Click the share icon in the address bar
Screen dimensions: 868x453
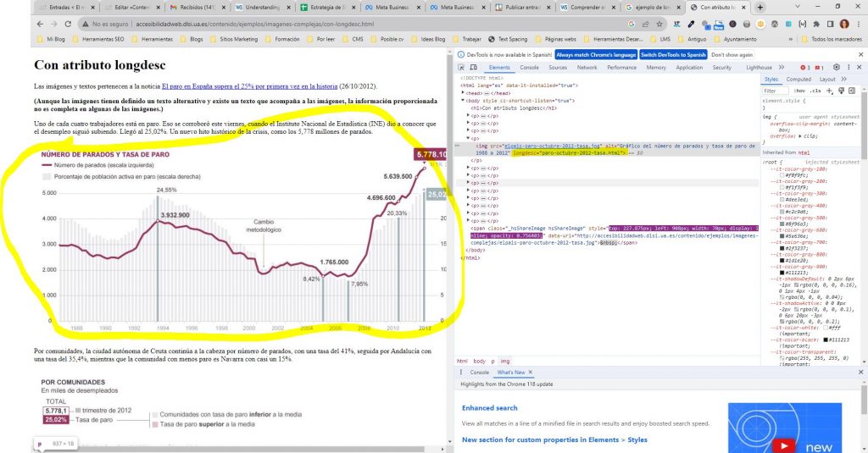point(645,24)
